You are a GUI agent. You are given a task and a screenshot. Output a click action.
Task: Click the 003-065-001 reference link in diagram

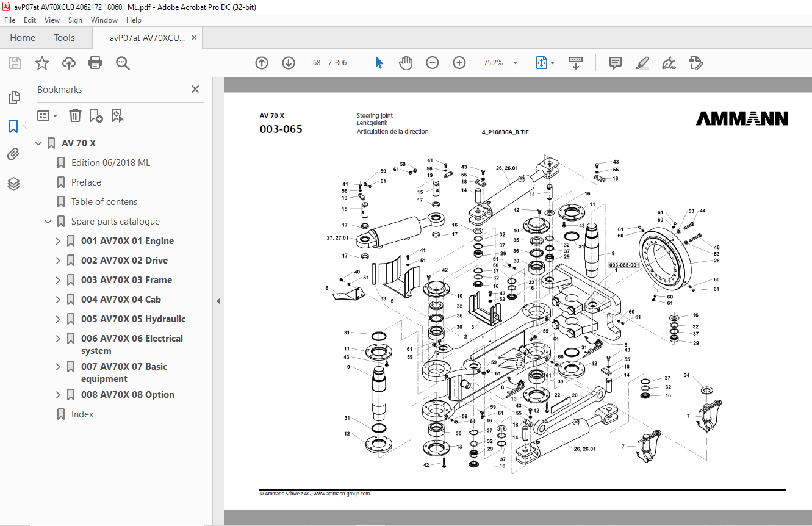click(624, 265)
